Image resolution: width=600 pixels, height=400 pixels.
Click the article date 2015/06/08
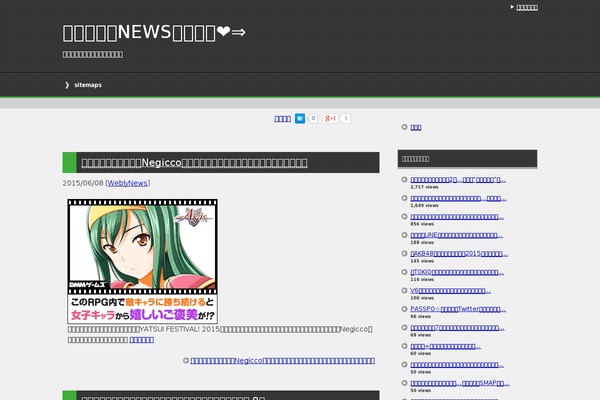point(83,183)
